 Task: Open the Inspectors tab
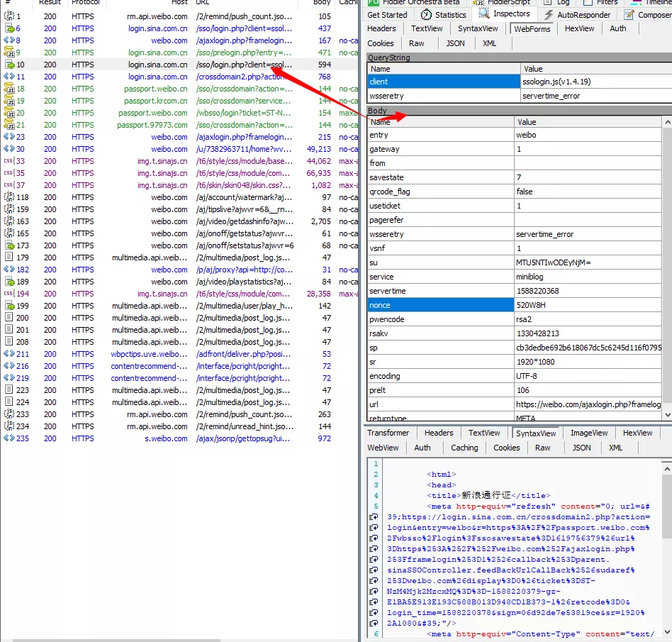click(x=504, y=13)
